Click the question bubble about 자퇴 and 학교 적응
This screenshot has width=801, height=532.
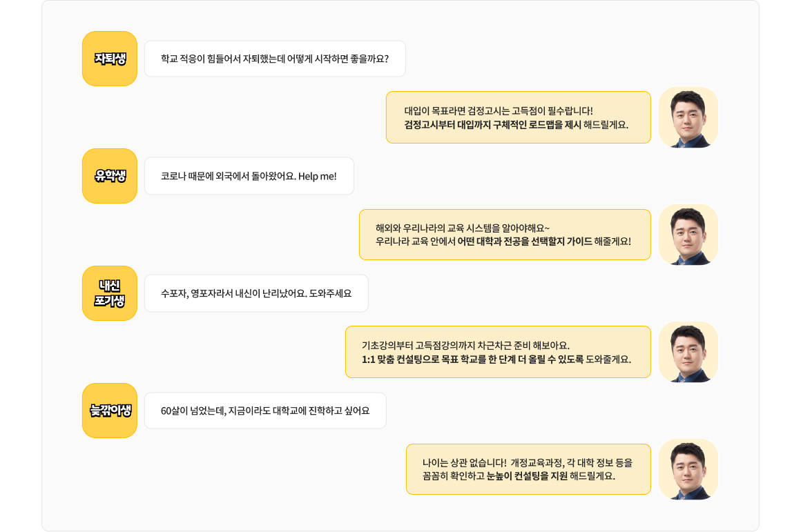[275, 59]
